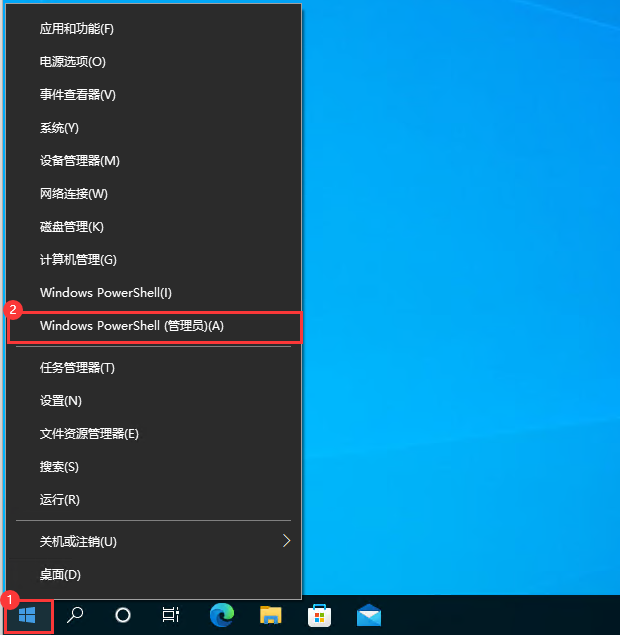The width and height of the screenshot is (620, 635).
Task: Open 设备管理器(M)
Action: (153, 161)
